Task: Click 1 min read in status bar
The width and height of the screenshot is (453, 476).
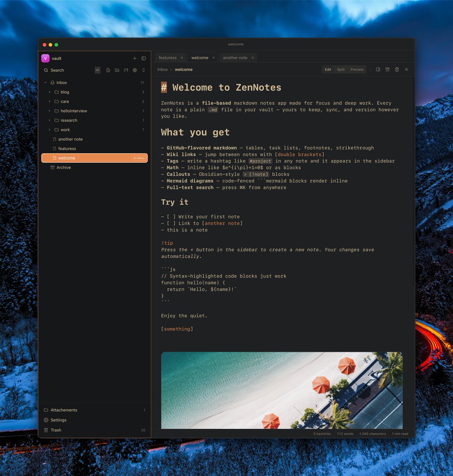Action: click(x=400, y=434)
